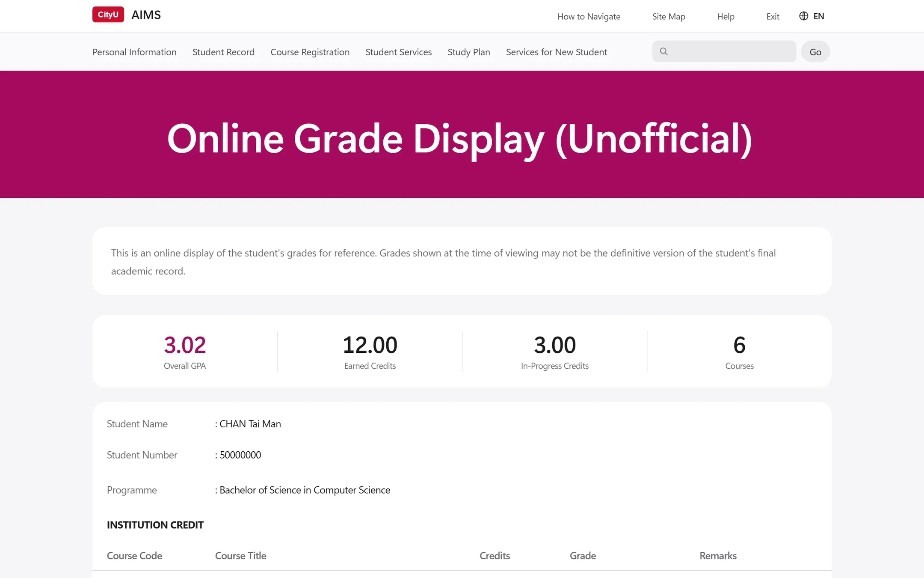The image size is (924, 578).
Task: Click the Overall GPA label
Action: pyautogui.click(x=185, y=366)
